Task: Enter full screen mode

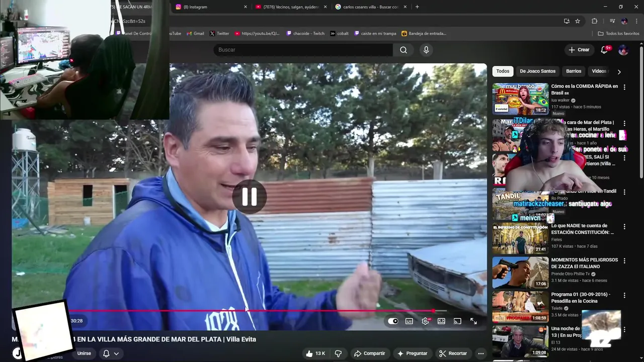Action: [473, 321]
